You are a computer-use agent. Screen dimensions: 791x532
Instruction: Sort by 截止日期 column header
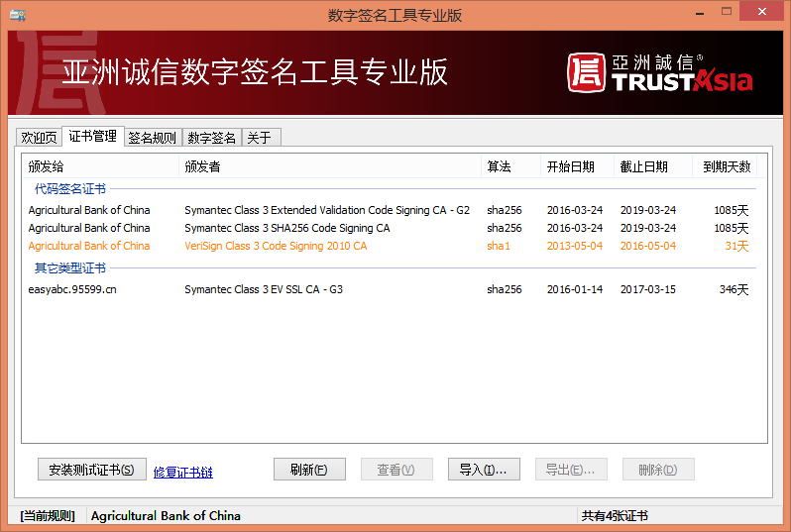pos(653,166)
